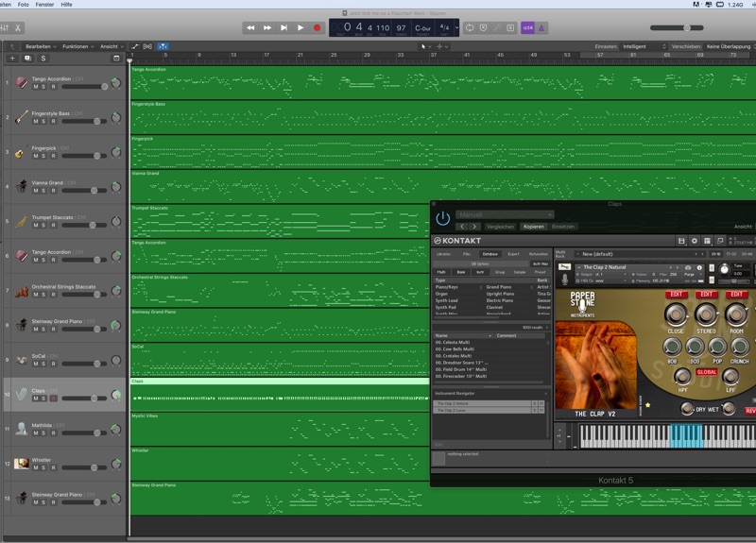The height and width of the screenshot is (543, 756).
Task: Open the Einrasten Intelligent dropdown
Action: point(644,46)
